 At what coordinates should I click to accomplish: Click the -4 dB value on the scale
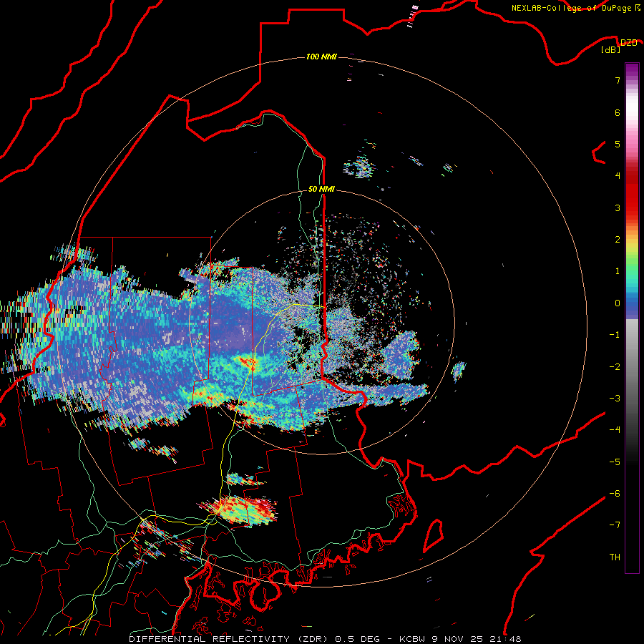click(x=615, y=430)
